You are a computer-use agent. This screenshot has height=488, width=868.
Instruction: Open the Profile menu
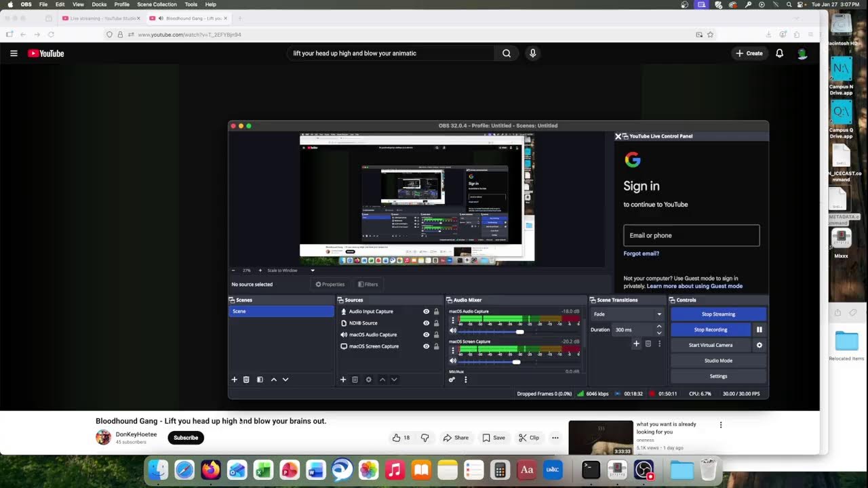tap(122, 4)
